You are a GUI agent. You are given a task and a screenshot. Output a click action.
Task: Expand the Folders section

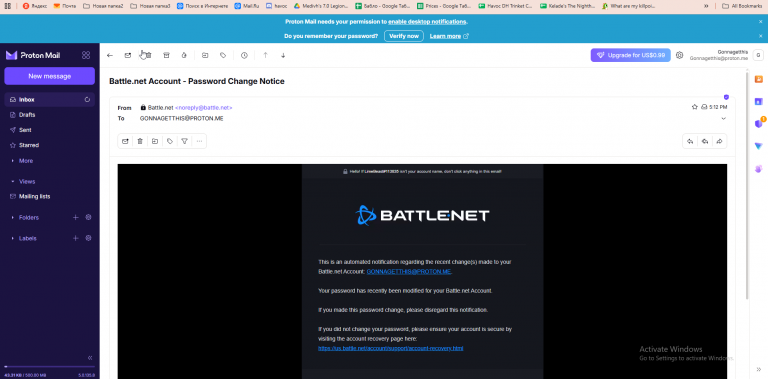12,217
